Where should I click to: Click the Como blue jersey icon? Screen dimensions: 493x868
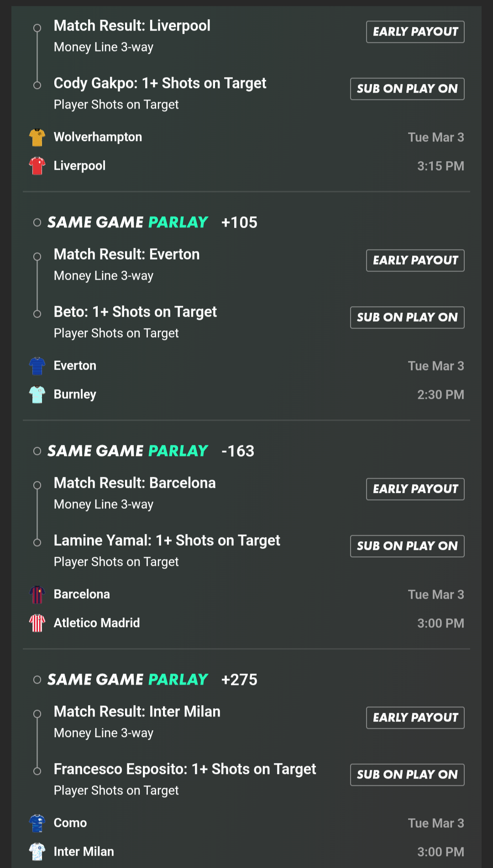pyautogui.click(x=37, y=823)
